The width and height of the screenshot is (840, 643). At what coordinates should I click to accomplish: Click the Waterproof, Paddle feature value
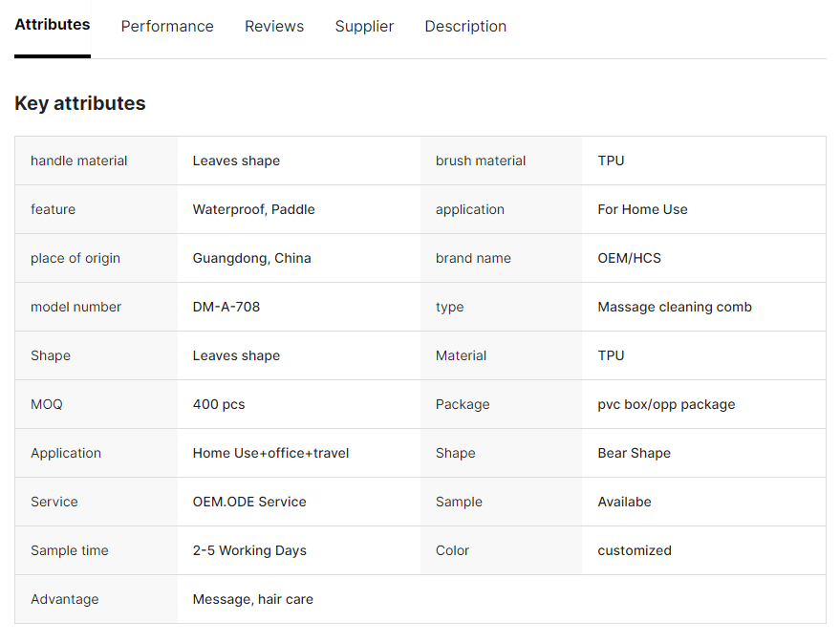253,209
